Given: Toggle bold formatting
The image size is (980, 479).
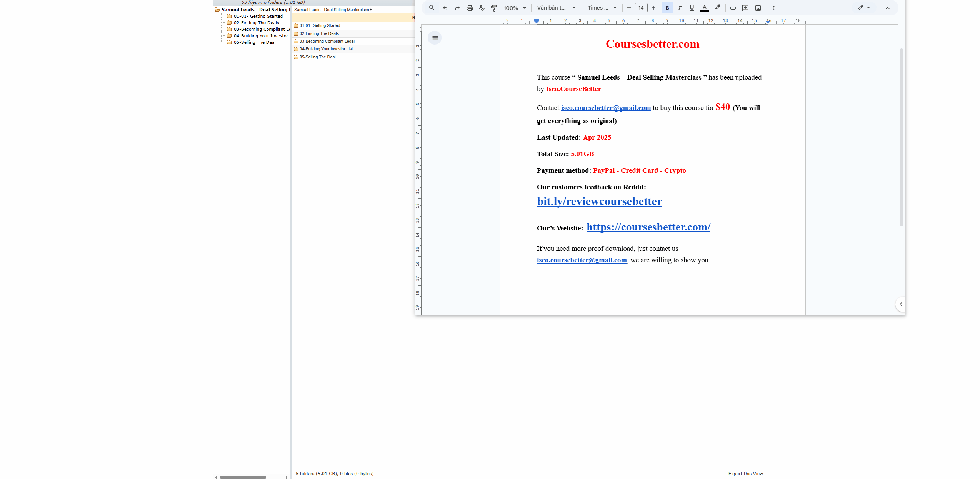Looking at the screenshot, I should point(667,8).
